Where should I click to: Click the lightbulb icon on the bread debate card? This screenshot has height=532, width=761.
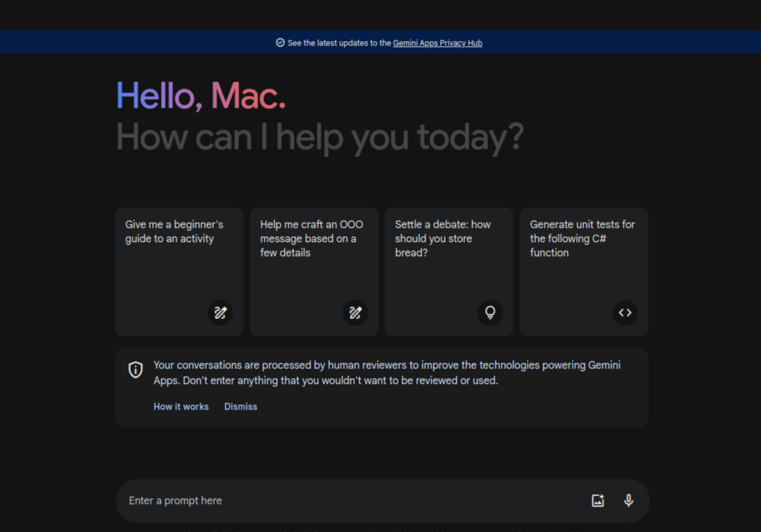(x=490, y=313)
